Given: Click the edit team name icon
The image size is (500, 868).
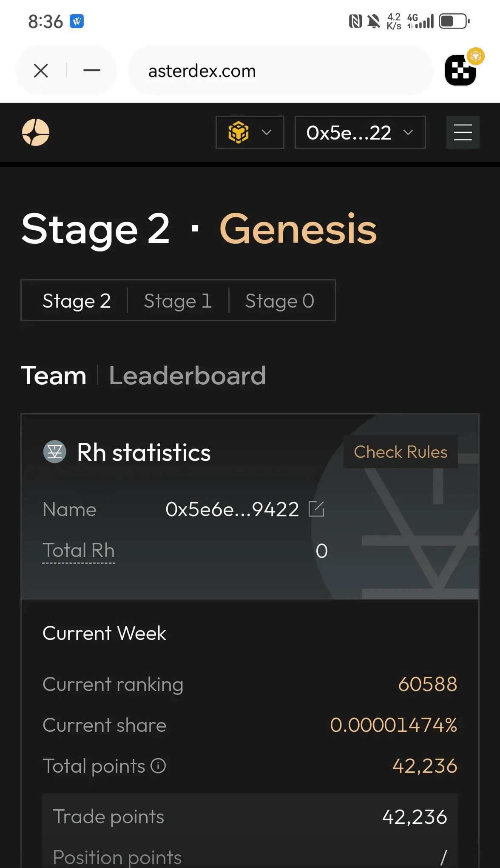Looking at the screenshot, I should (x=316, y=509).
